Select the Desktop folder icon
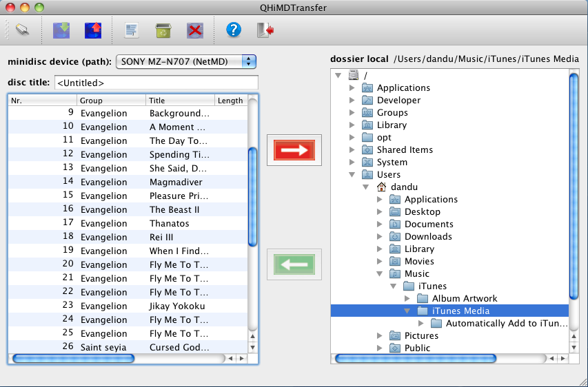Screen dimensions: 588x387 coord(395,211)
